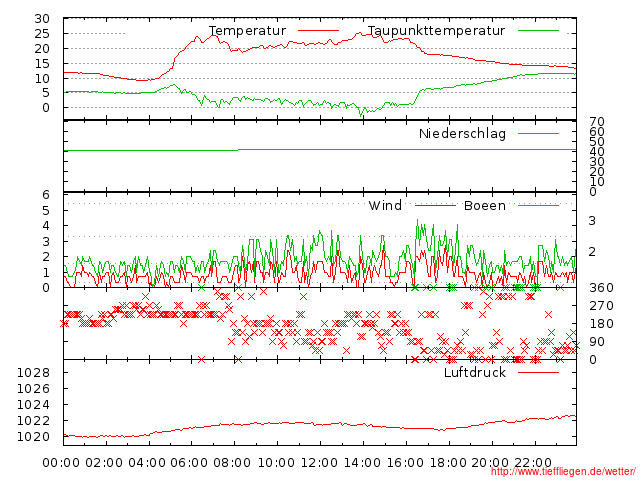Viewport: 640px width, 480px height.
Task: Click the 06:00 time axis label
Action: [189, 463]
